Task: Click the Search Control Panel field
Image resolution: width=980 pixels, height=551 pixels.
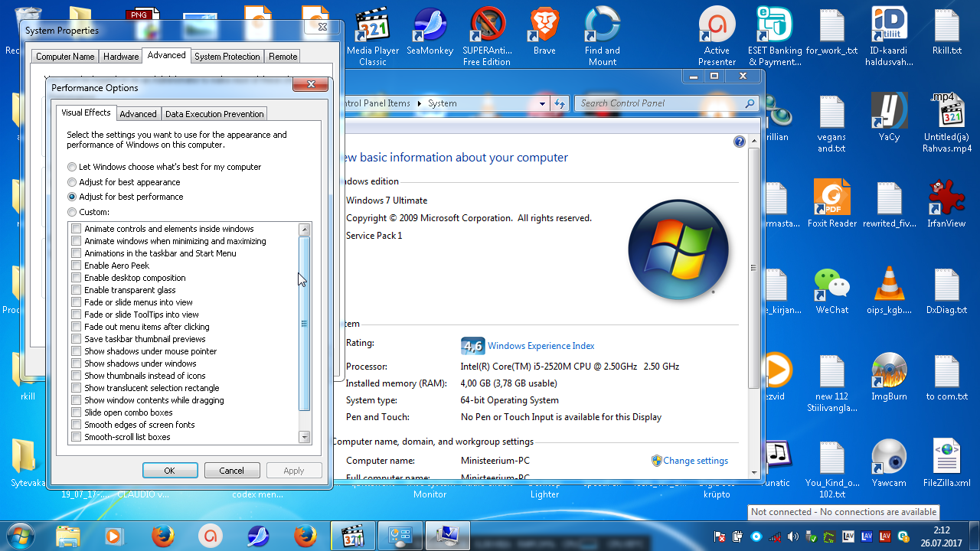Action: (x=660, y=103)
